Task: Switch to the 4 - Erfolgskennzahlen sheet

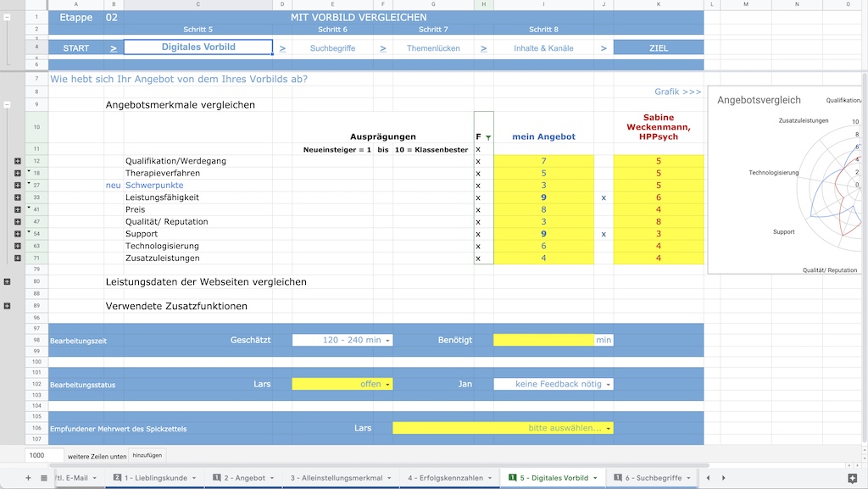Action: coord(446,478)
